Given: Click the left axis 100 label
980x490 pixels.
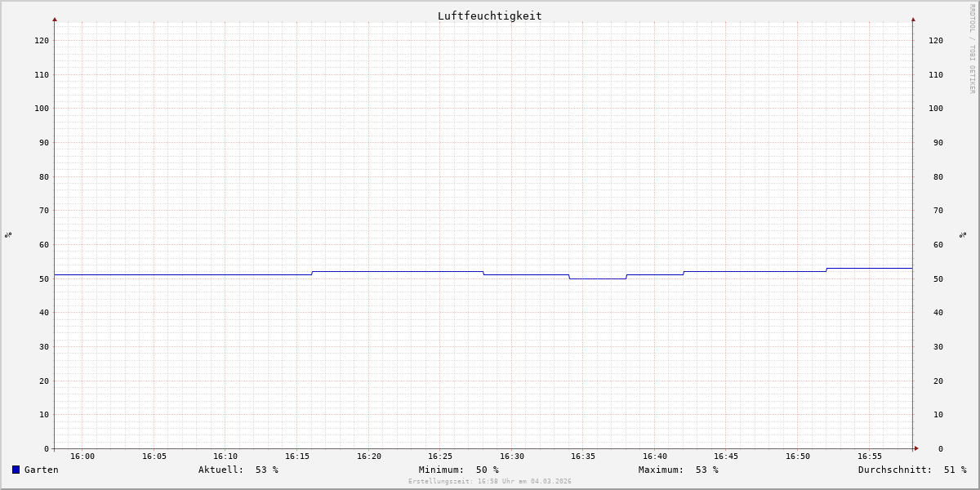Looking at the screenshot, I should [42, 109].
